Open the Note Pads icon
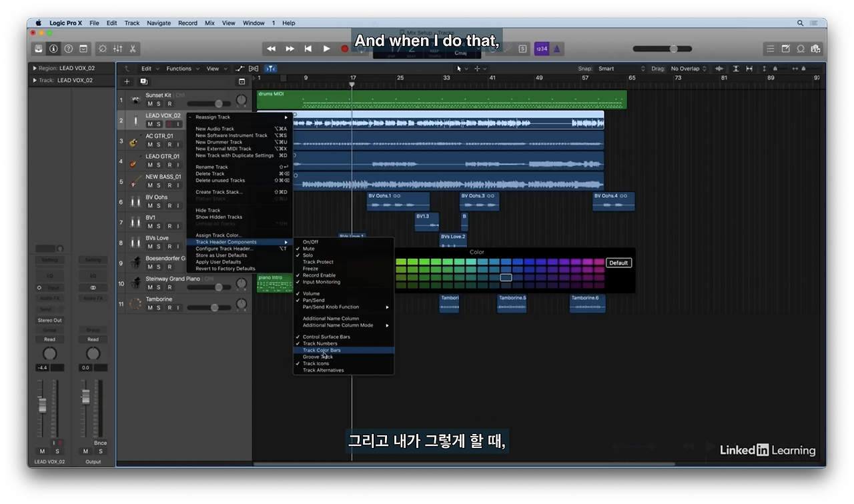 tap(785, 49)
